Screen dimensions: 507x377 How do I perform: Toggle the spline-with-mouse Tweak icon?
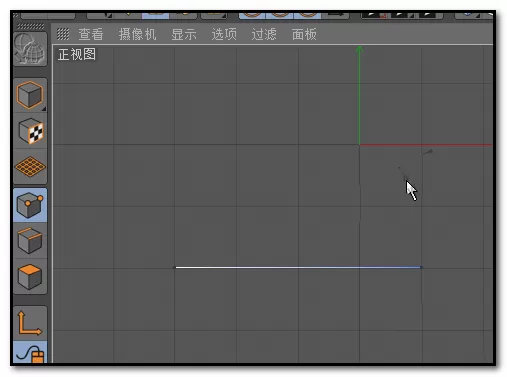pos(30,352)
